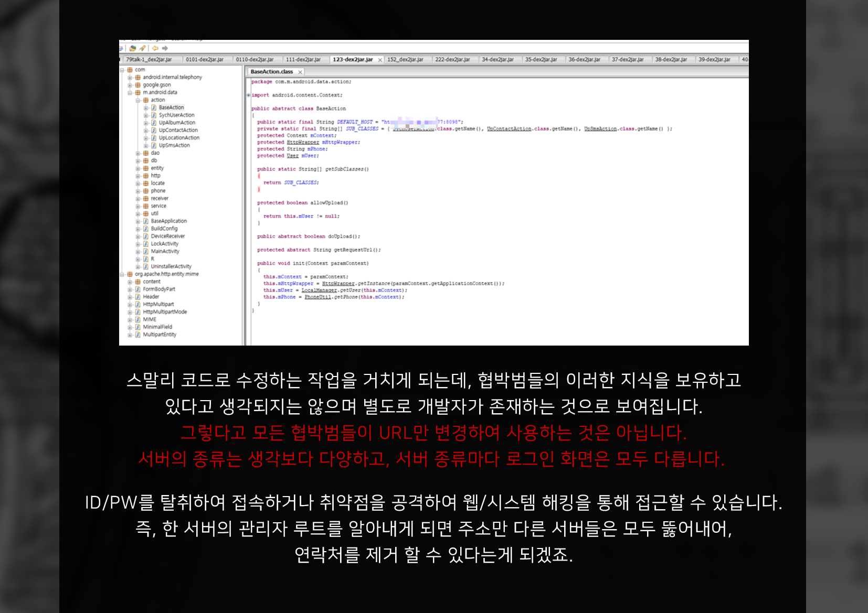The height and width of the screenshot is (613, 868).
Task: Expand the phone package node
Action: [138, 191]
